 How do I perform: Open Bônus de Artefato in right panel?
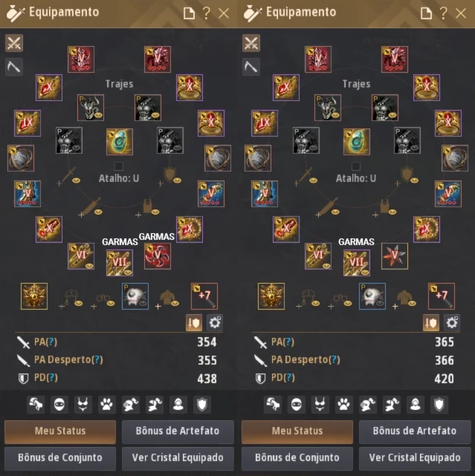pyautogui.click(x=415, y=431)
